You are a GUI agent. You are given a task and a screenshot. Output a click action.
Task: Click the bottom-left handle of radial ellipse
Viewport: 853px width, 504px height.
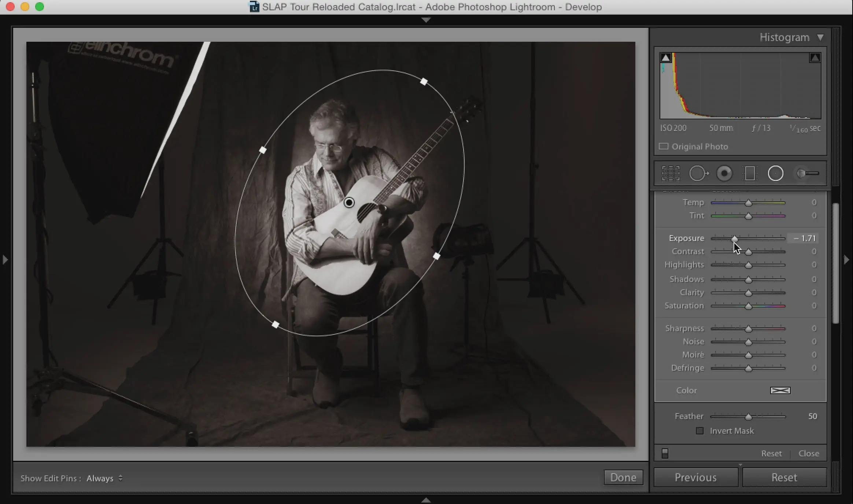point(276,325)
